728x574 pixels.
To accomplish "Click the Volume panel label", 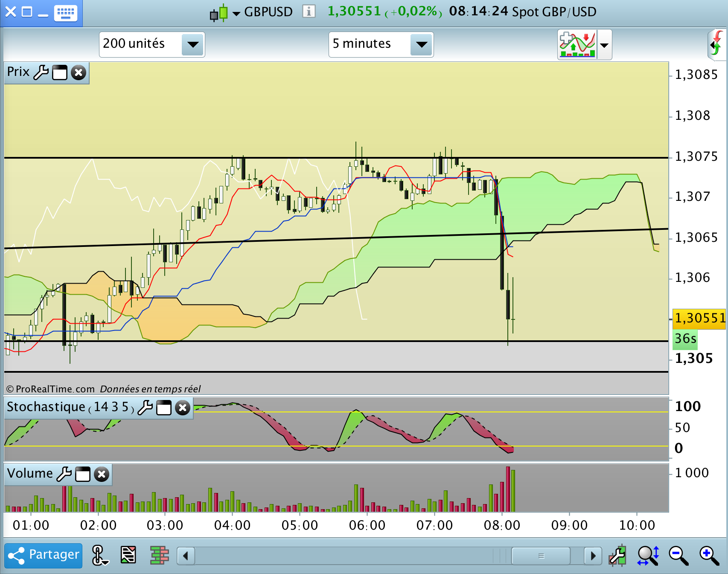I will pos(30,473).
